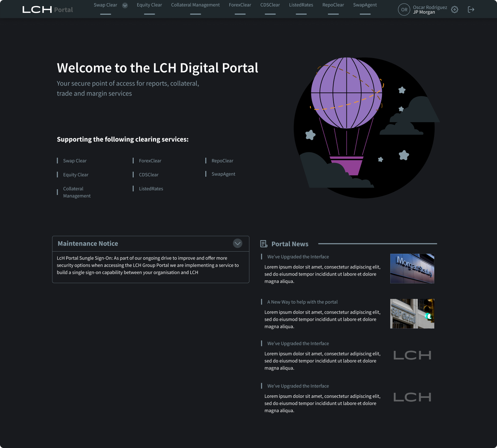Click the LCH Portal logo
The image size is (497, 448).
[47, 10]
